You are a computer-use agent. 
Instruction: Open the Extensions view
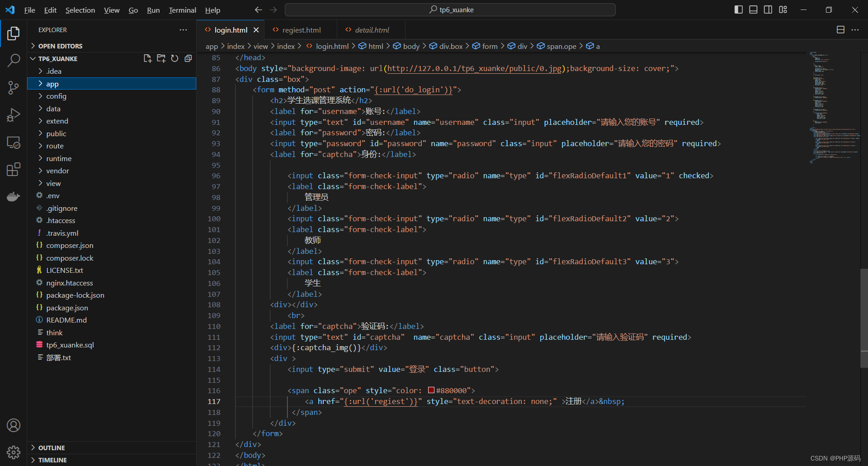tap(14, 170)
